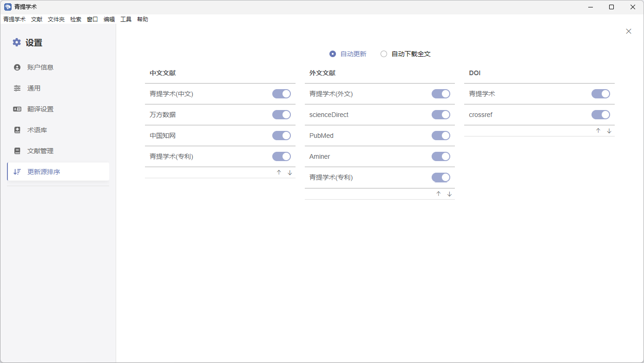Click the DOI column header

(x=474, y=73)
